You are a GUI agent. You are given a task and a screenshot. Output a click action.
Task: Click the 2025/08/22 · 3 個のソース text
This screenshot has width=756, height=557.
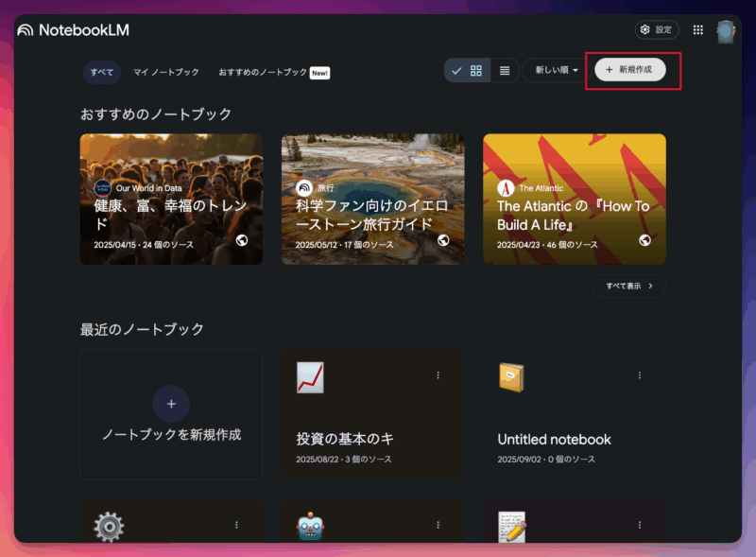344,459
